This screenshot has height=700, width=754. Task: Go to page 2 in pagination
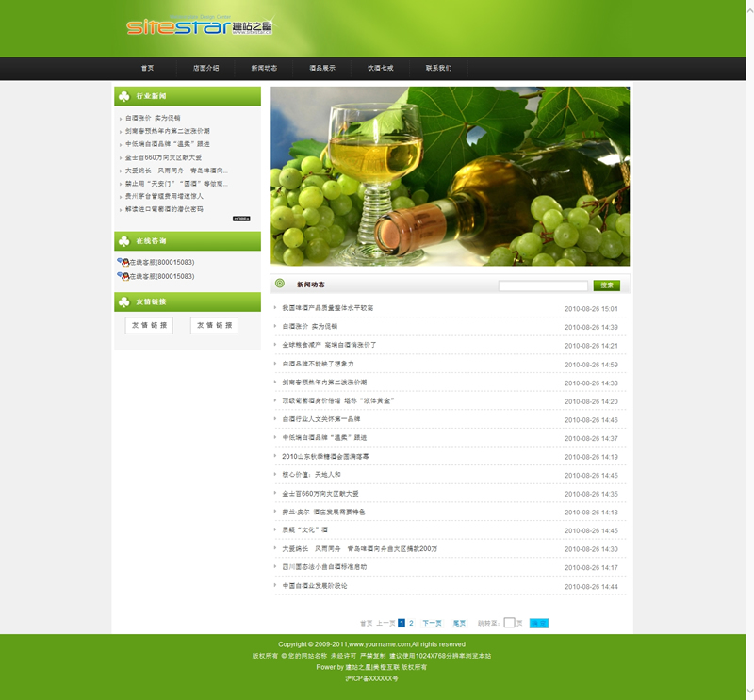pyautogui.click(x=411, y=623)
